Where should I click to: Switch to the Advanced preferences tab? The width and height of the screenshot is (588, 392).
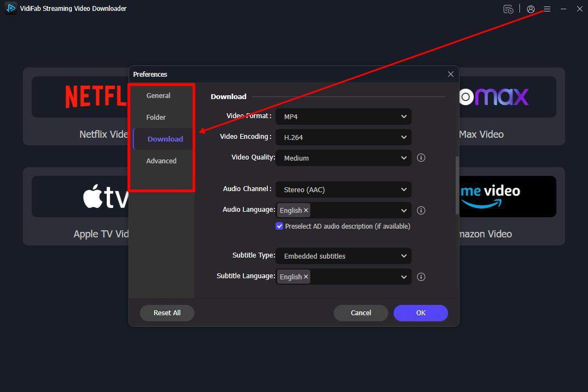point(161,161)
